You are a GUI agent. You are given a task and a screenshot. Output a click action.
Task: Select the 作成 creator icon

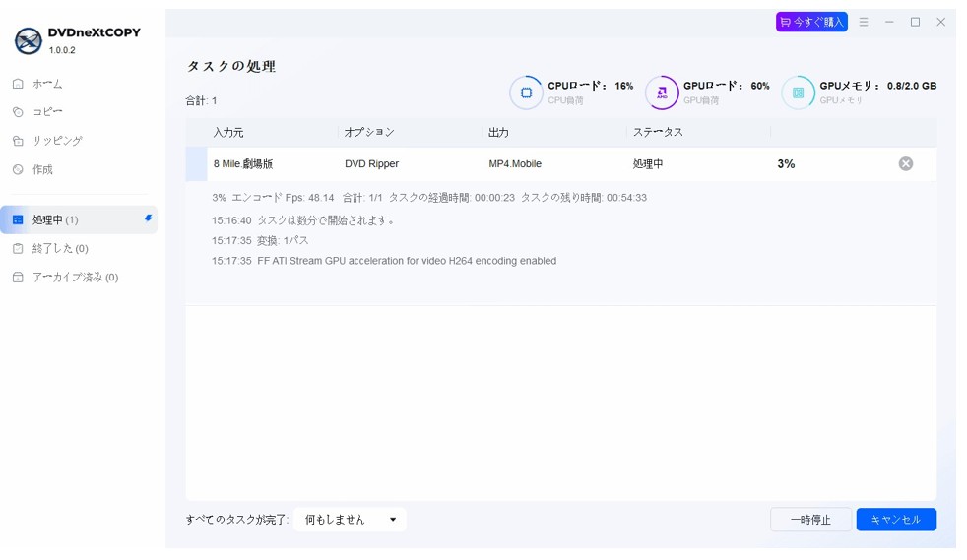coord(18,169)
